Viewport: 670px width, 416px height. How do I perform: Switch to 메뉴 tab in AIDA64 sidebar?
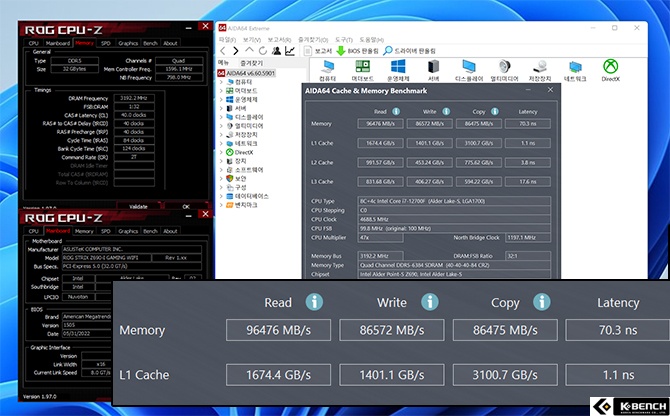(223, 63)
